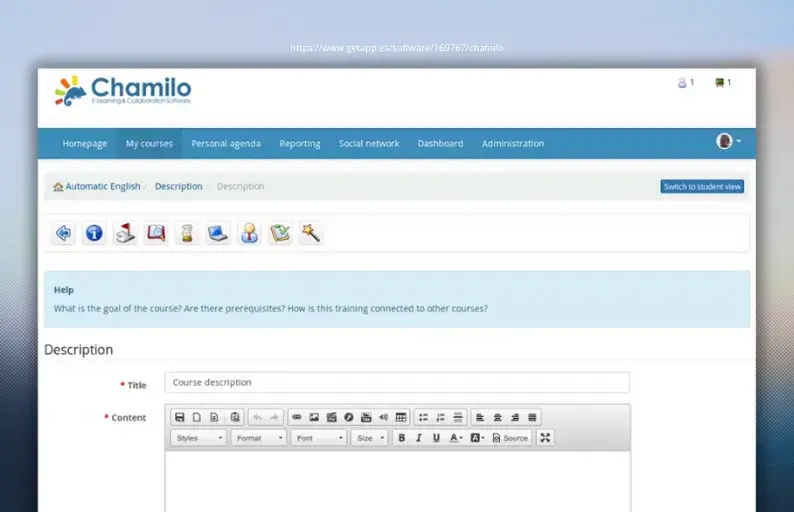Image resolution: width=794 pixels, height=512 pixels.
Task: Select the Assessment checklist icon
Action: click(280, 233)
